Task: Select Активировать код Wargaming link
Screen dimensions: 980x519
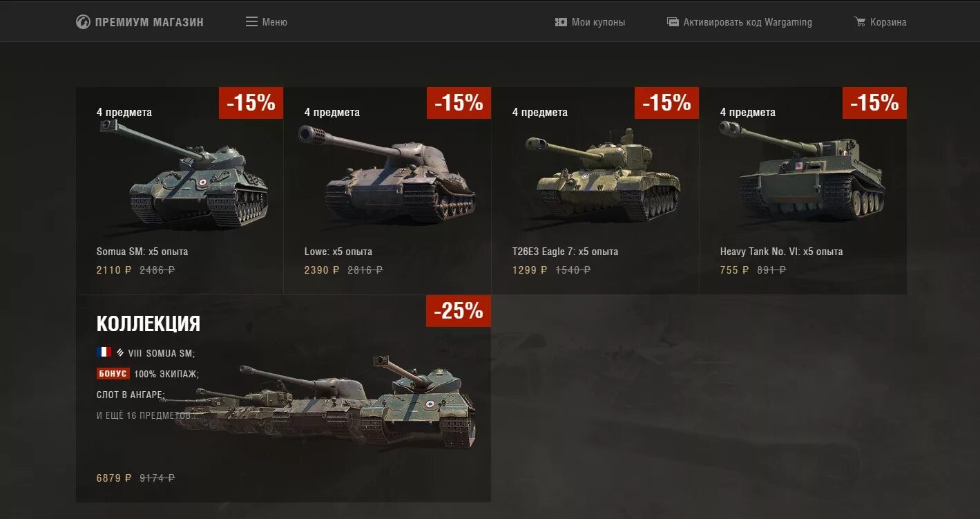Action: click(747, 22)
